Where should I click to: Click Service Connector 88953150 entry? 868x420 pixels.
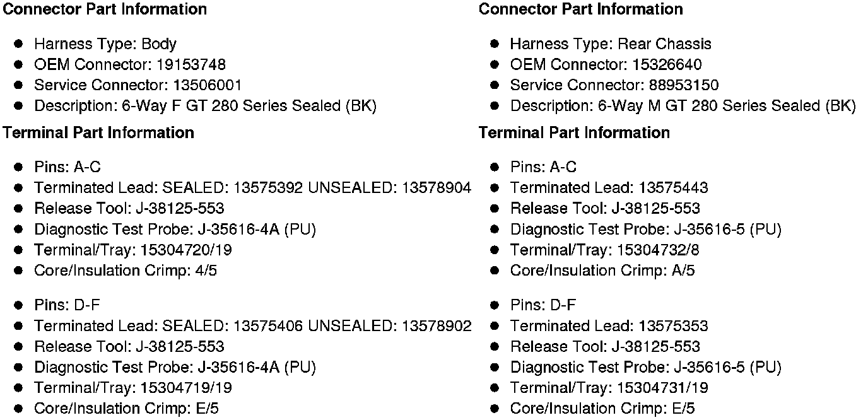[x=614, y=85]
